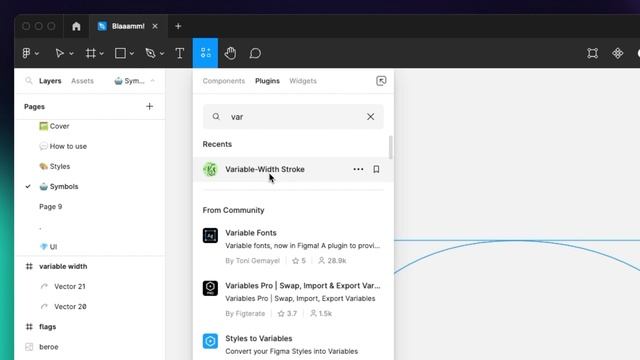Viewport: 640px width, 360px height.
Task: Bookmark the Variable-Width Stroke plugin
Action: [x=376, y=169]
